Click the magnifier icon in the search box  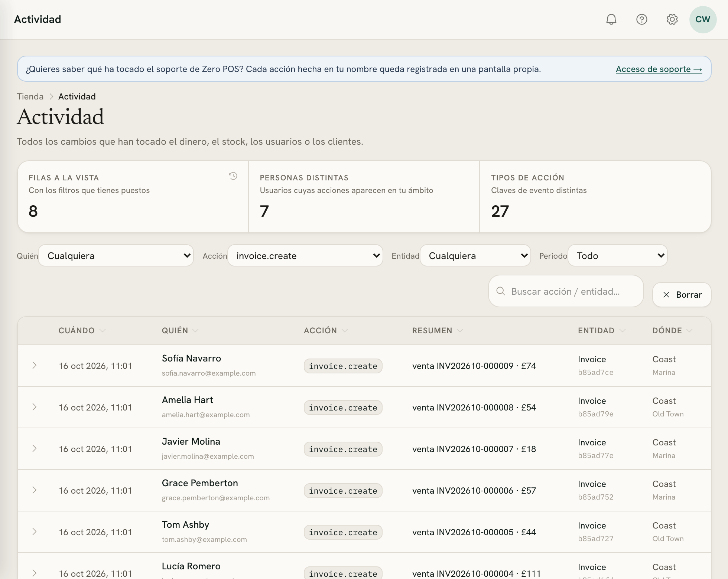[x=501, y=291]
